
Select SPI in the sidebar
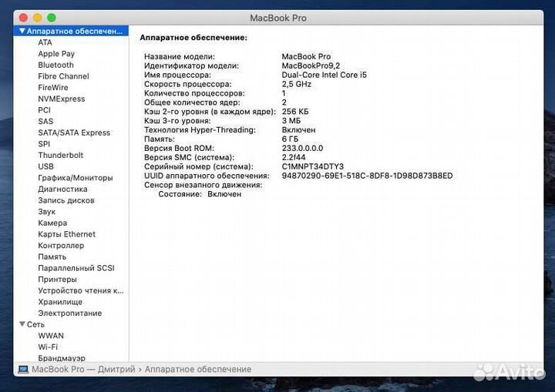click(x=44, y=144)
